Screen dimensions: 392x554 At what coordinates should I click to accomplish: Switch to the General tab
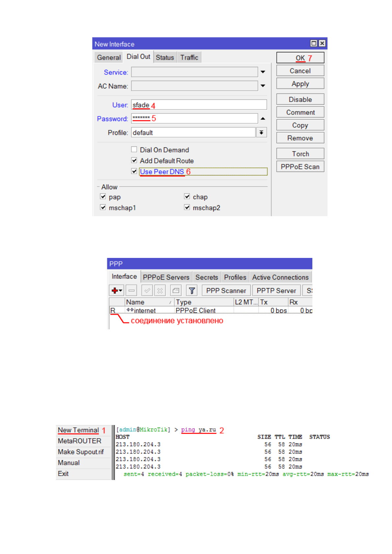pyautogui.click(x=109, y=58)
